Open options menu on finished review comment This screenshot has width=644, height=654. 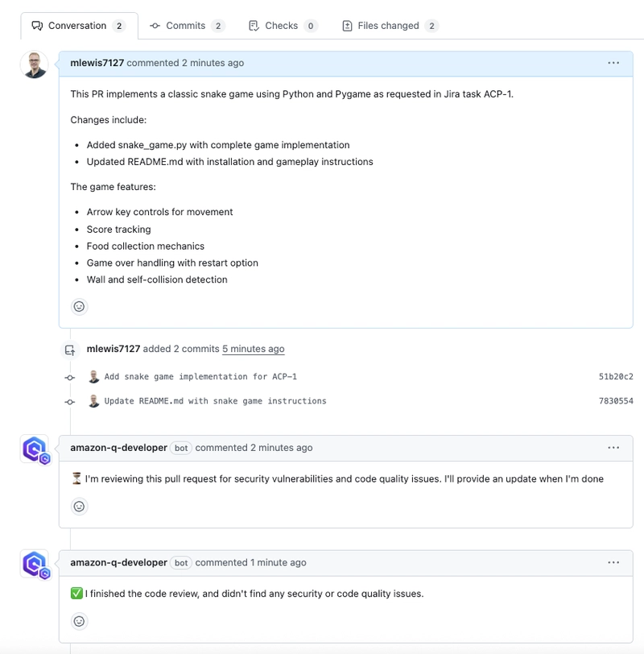tap(613, 562)
